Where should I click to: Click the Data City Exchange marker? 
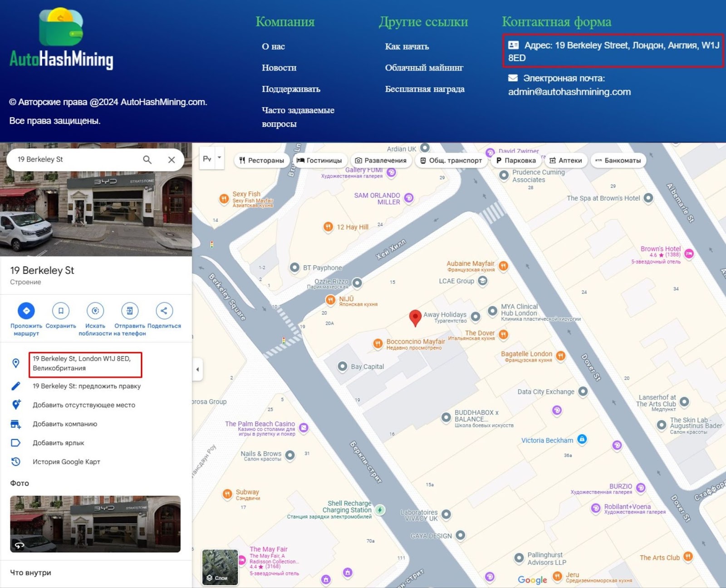tap(583, 392)
